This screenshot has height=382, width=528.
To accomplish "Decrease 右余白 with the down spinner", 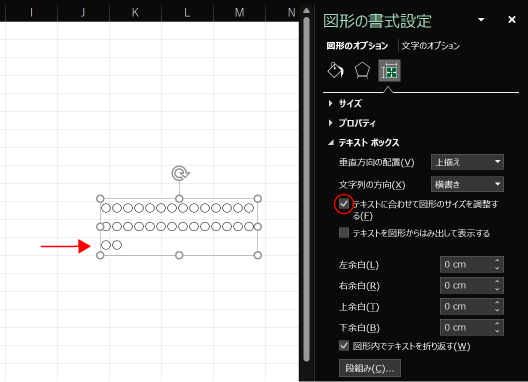I will [x=497, y=289].
